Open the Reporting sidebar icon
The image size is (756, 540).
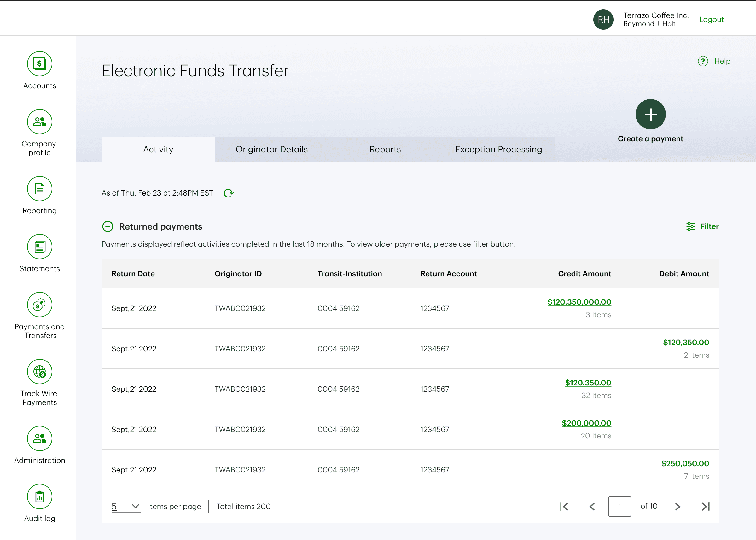click(x=39, y=189)
